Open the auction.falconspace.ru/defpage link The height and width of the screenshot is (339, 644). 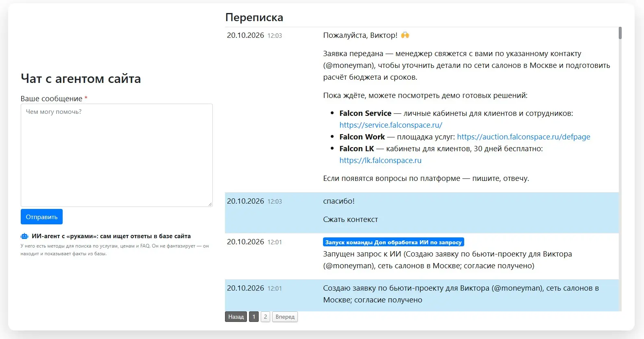point(524,137)
